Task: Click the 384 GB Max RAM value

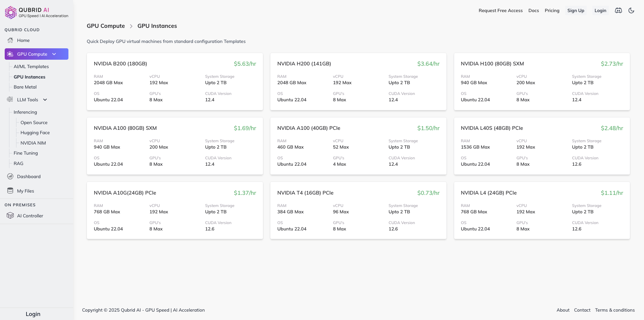Action: [x=290, y=212]
